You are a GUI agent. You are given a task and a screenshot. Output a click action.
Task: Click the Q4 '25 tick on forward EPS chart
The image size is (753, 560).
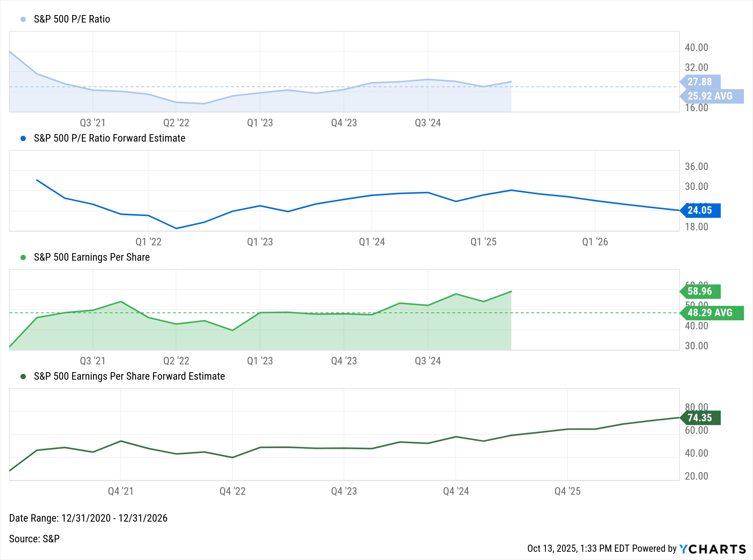point(567,491)
